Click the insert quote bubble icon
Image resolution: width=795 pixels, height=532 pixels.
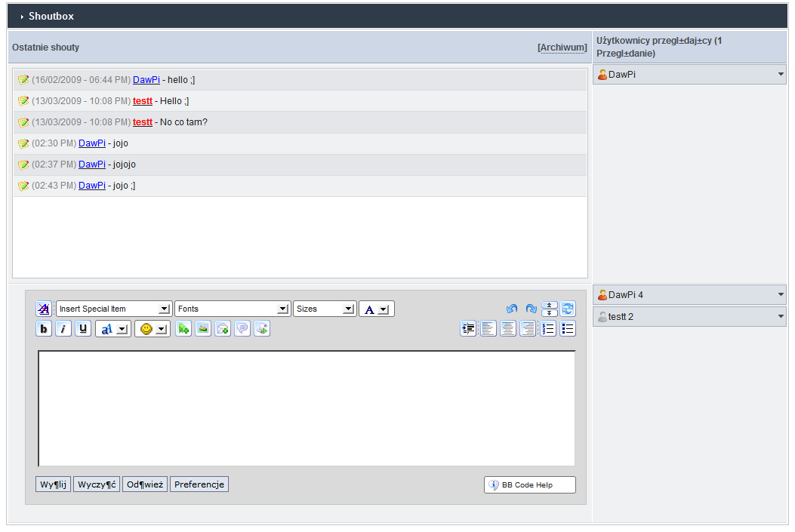242,329
